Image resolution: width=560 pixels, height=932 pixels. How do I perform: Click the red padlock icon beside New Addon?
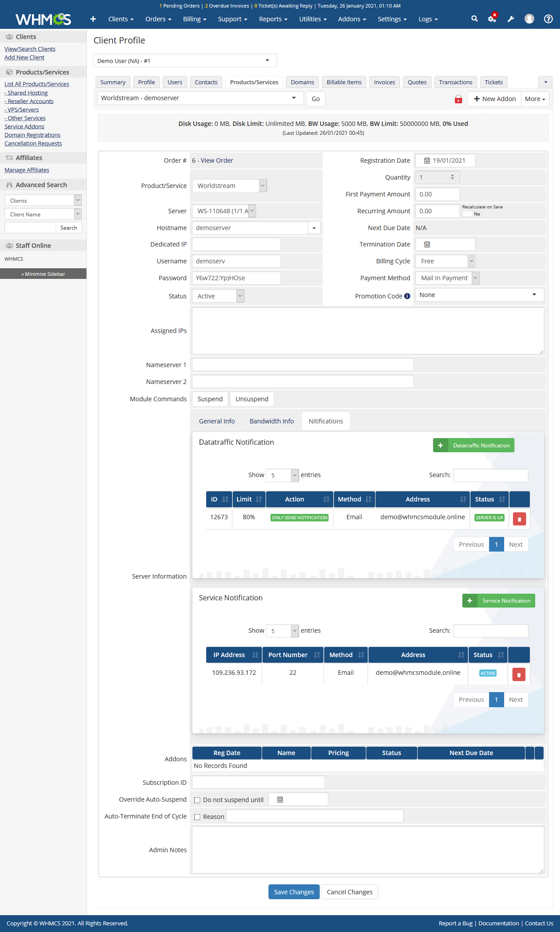[458, 99]
